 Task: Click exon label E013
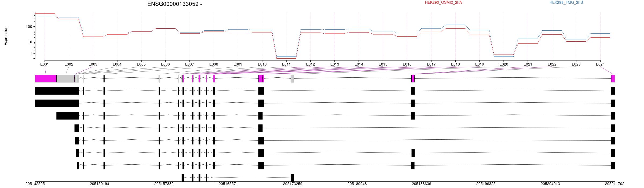coord(335,64)
